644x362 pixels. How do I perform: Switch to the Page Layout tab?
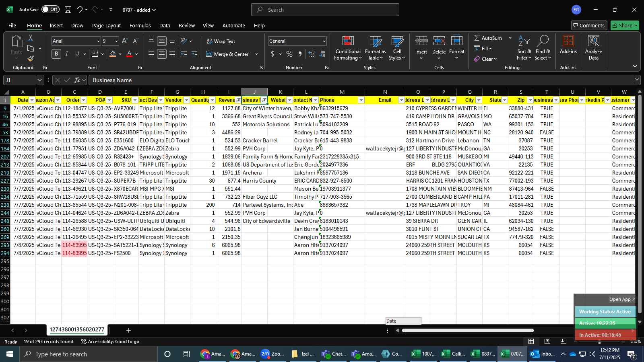coord(106,25)
